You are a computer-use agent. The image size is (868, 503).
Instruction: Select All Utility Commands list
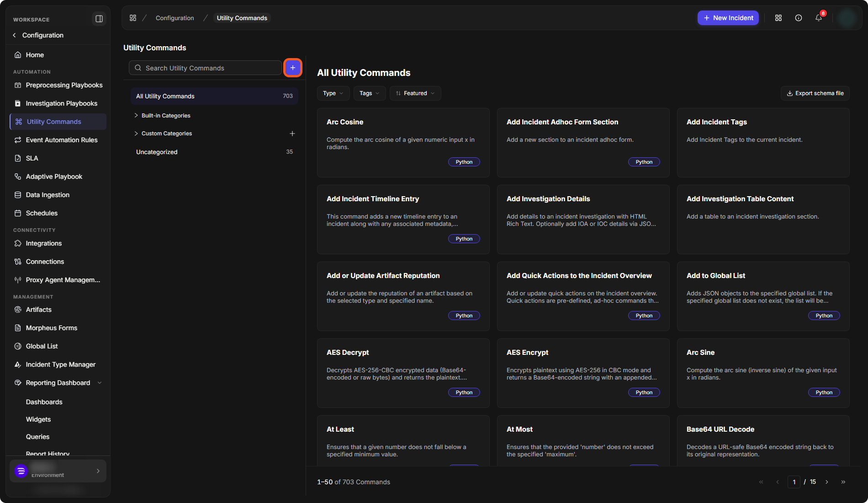pos(214,96)
